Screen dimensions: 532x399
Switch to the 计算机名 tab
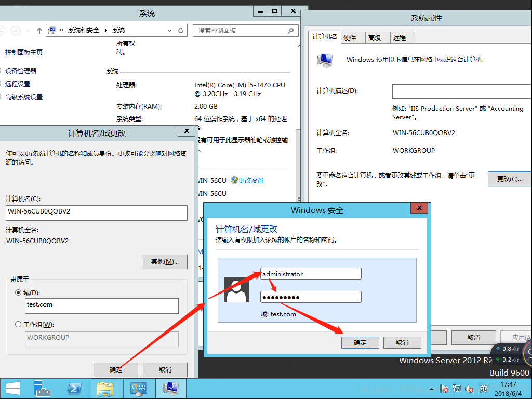(324, 37)
